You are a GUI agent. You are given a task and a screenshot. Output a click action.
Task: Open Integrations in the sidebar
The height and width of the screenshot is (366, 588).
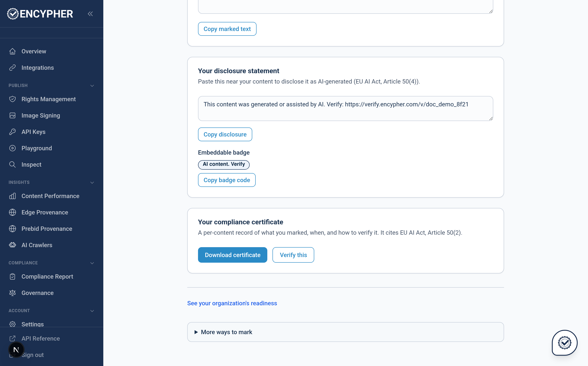point(37,68)
